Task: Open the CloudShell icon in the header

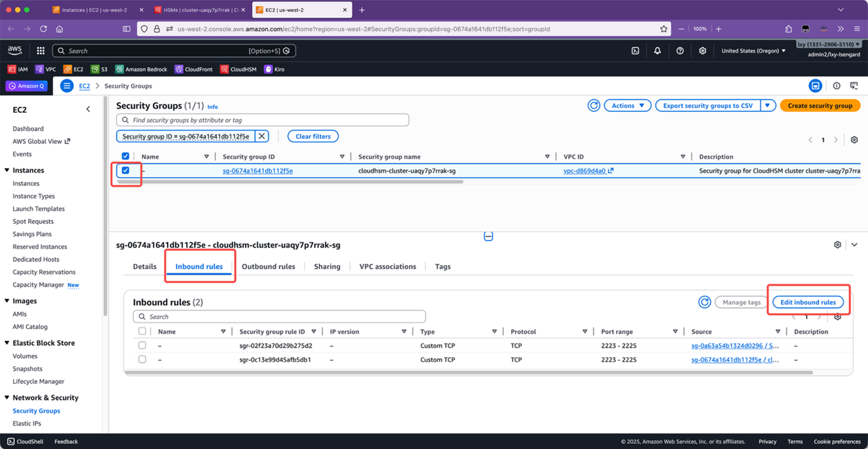Action: (x=635, y=51)
